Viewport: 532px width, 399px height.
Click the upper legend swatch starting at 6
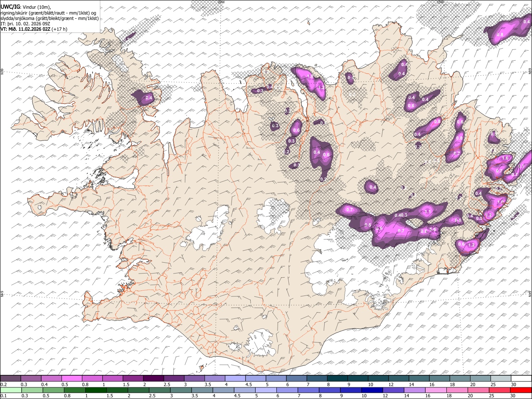coord(296,378)
